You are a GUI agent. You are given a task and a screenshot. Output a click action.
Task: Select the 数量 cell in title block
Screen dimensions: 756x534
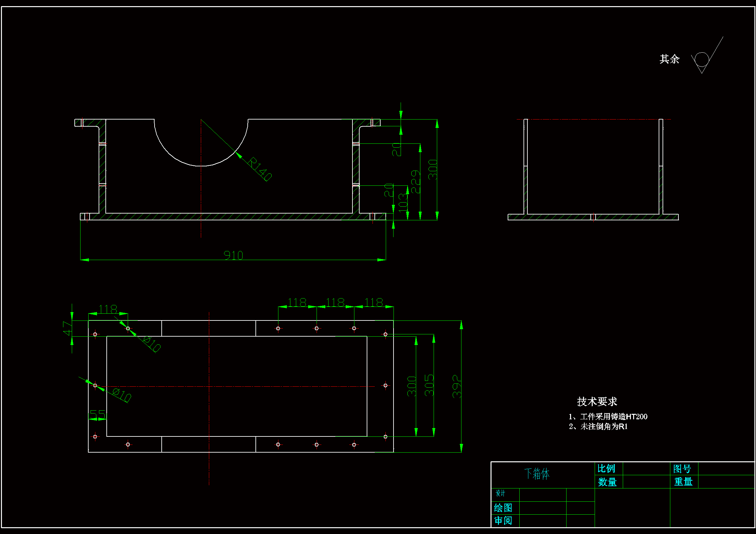(607, 482)
